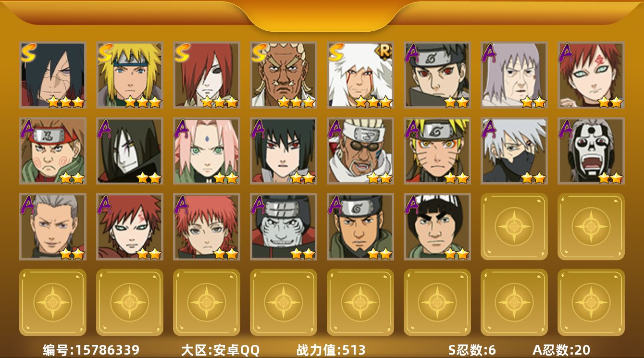The width and height of the screenshot is (644, 358).
Task: Choose the S-rank Nagato red-haired portrait
Action: [207, 74]
